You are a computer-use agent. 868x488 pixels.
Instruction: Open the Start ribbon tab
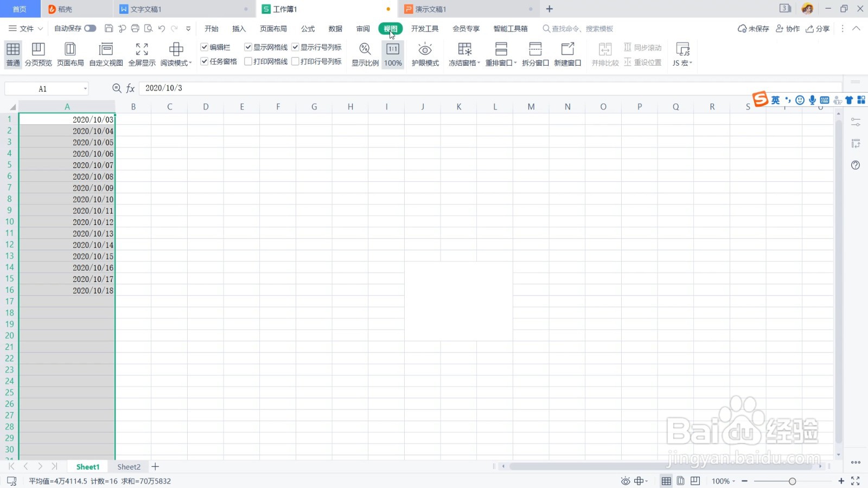(212, 29)
